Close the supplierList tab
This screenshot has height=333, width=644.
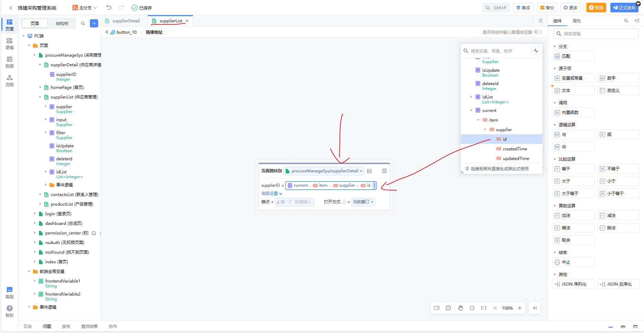click(187, 21)
